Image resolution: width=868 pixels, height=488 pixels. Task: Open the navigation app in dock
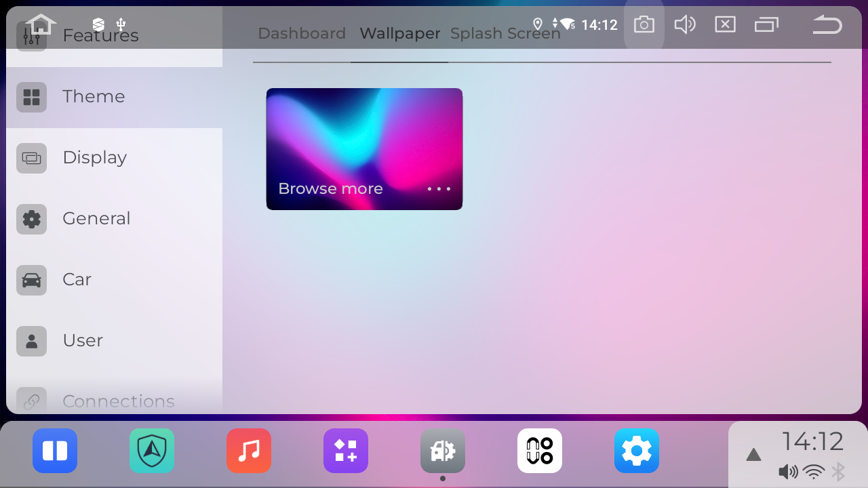coord(152,451)
